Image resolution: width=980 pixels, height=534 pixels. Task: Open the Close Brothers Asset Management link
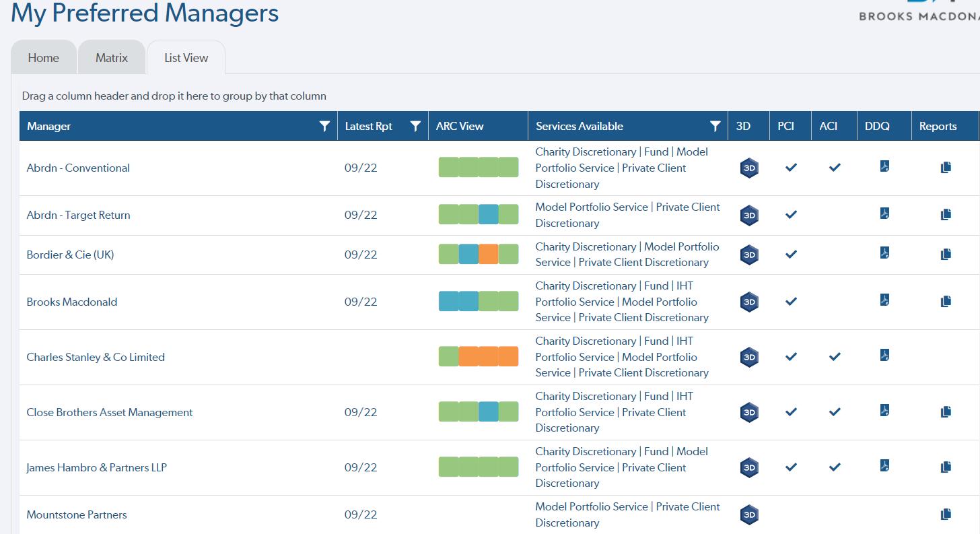(x=110, y=412)
